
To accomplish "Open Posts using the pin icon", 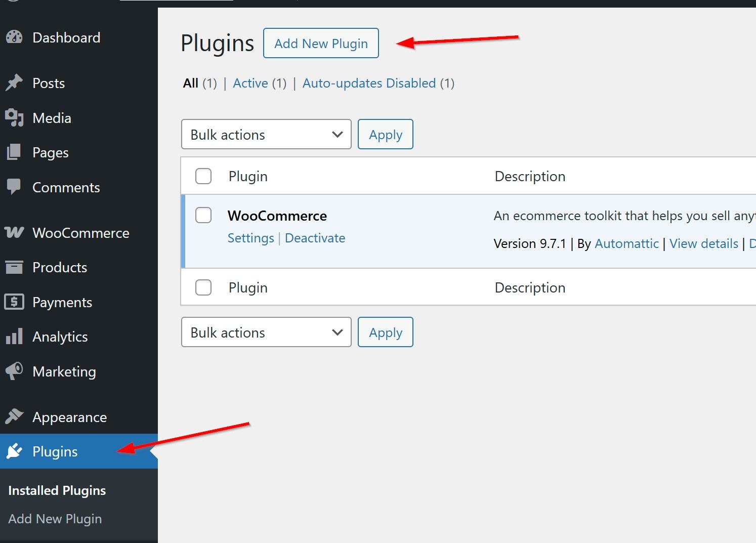I will coord(15,82).
